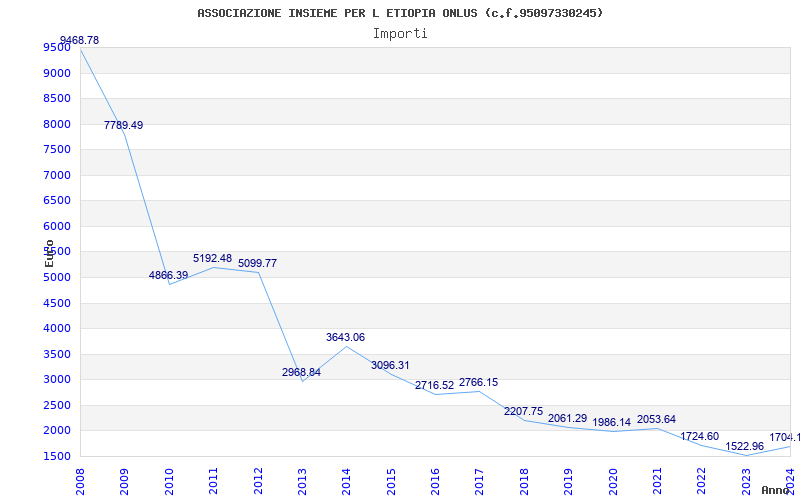The width and height of the screenshot is (800, 500).
Task: Click the x-axis year 2019
Action: pyautogui.click(x=568, y=482)
